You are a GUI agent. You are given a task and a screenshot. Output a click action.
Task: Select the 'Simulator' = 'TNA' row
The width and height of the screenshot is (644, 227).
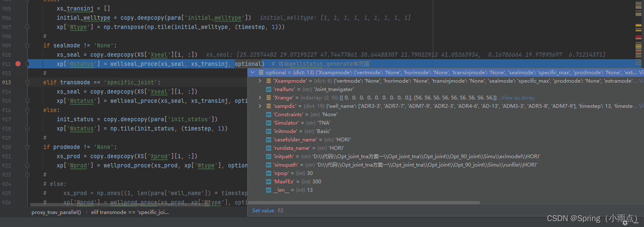point(445,123)
